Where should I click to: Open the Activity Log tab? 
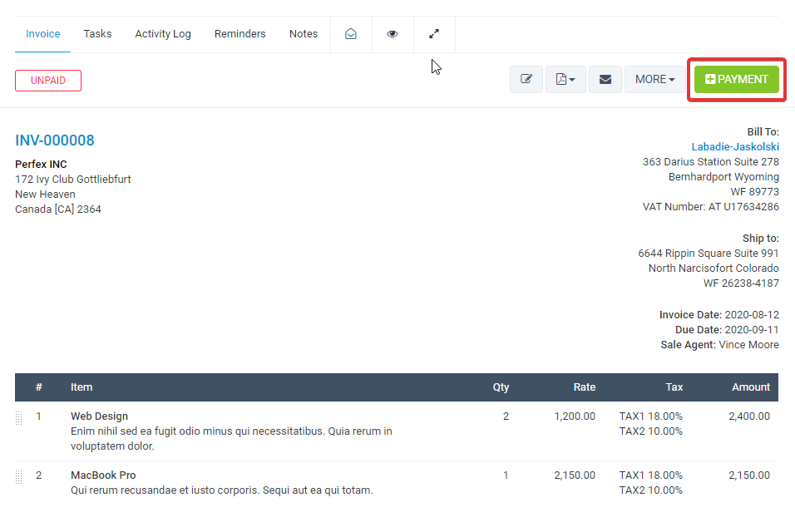163,34
